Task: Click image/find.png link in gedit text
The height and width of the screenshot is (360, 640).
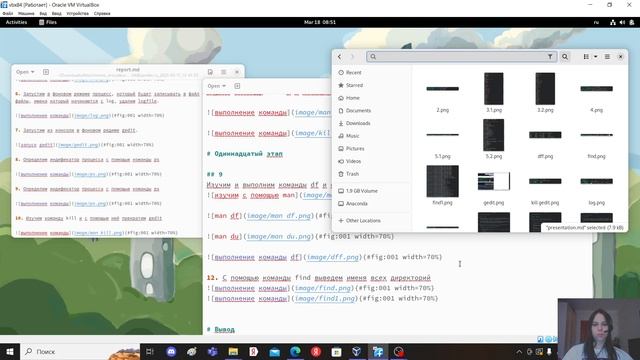Action: (x=322, y=288)
